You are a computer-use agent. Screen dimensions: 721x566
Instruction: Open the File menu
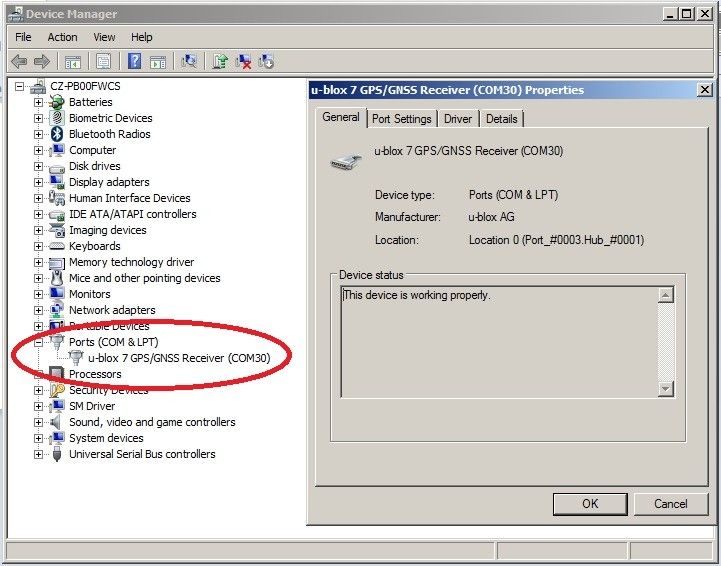coord(23,37)
